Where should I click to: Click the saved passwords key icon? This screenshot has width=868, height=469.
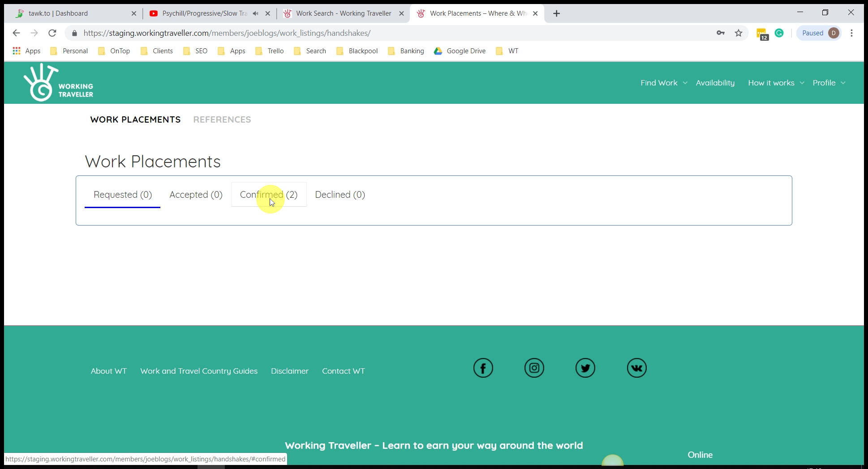click(x=721, y=33)
